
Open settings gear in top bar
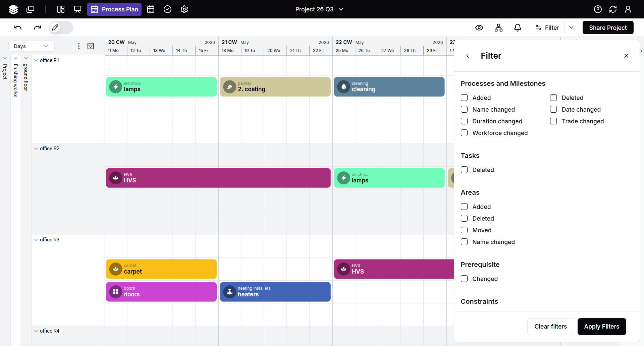(x=184, y=9)
